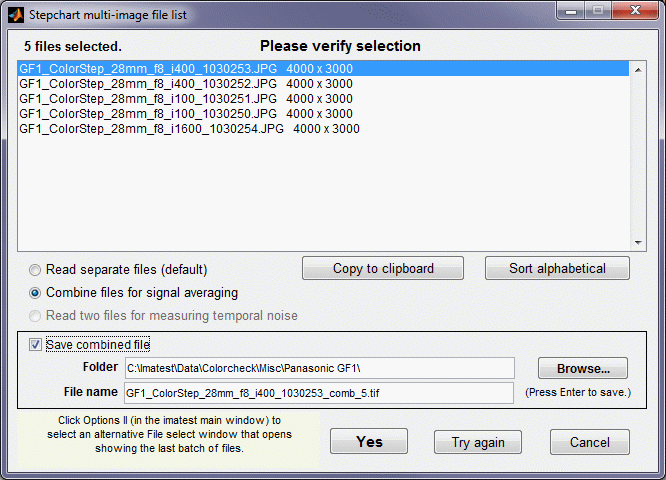Click the file list scroll up arrow
This screenshot has width=666, height=480.
tap(638, 70)
